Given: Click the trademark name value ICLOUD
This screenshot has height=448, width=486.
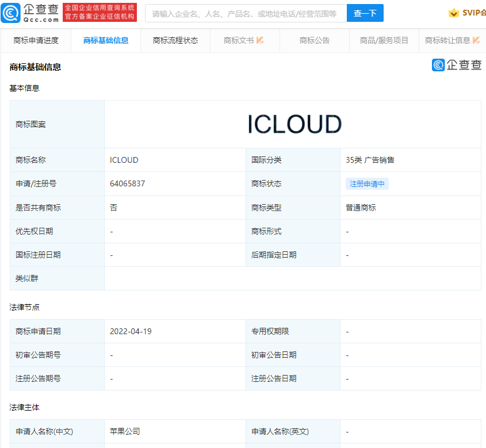Looking at the screenshot, I should (x=124, y=160).
